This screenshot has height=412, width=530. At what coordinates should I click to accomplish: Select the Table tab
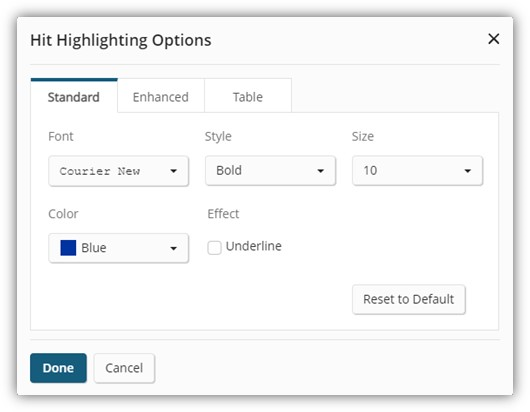point(248,96)
